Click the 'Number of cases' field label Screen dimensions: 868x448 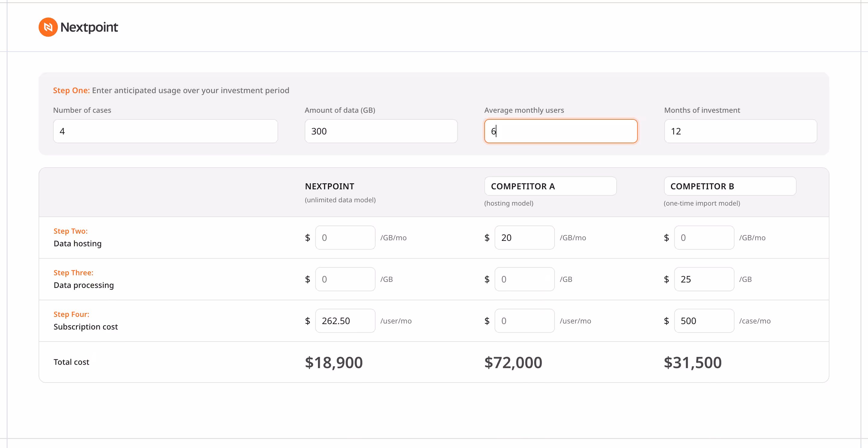pos(82,110)
